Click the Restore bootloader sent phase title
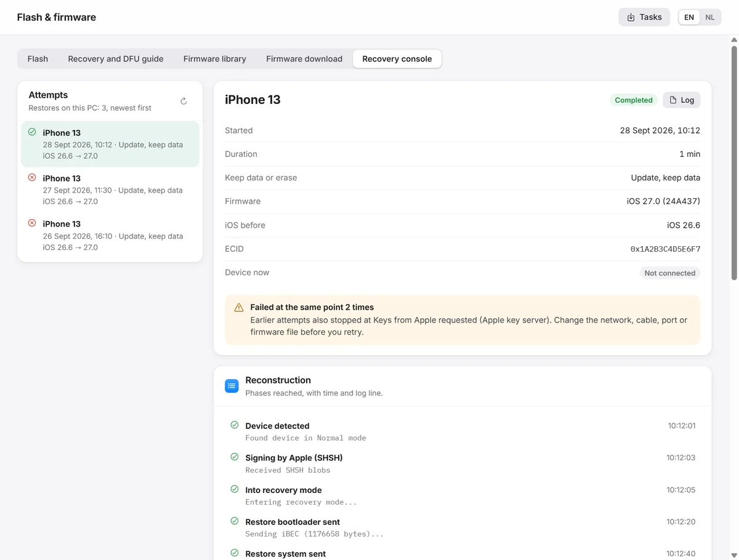The height and width of the screenshot is (560, 739). coord(293,522)
